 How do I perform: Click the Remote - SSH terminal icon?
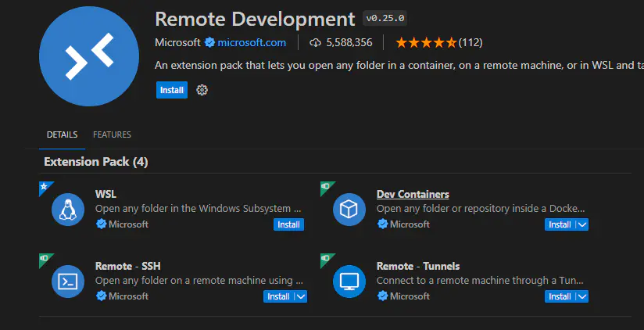(x=68, y=282)
